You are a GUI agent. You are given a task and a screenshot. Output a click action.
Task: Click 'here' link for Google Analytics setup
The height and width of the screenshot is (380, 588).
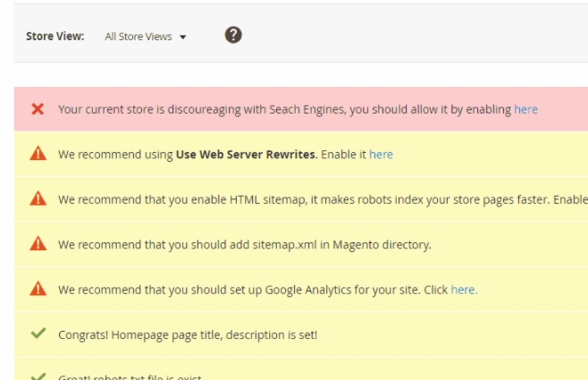point(464,290)
